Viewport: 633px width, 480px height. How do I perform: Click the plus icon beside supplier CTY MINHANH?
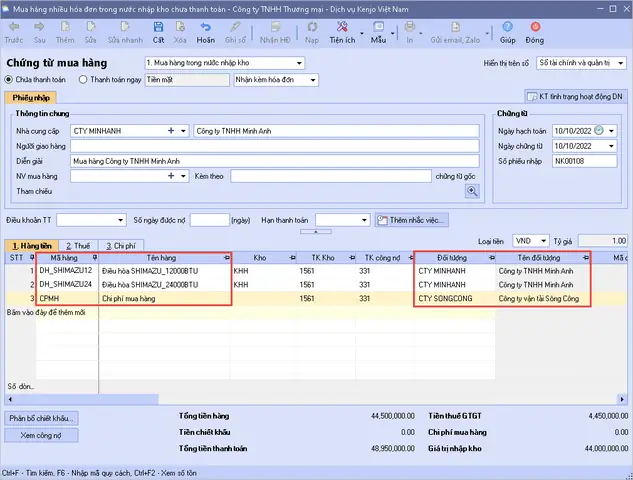(x=171, y=130)
